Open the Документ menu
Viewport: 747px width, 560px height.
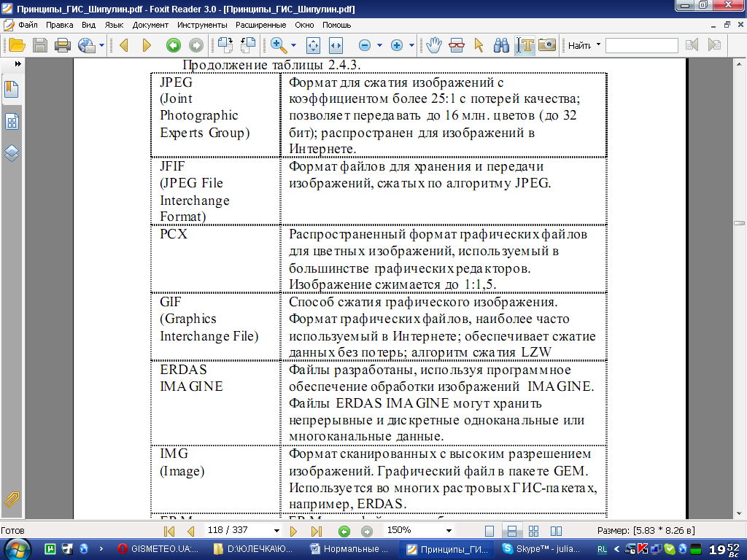click(x=150, y=25)
